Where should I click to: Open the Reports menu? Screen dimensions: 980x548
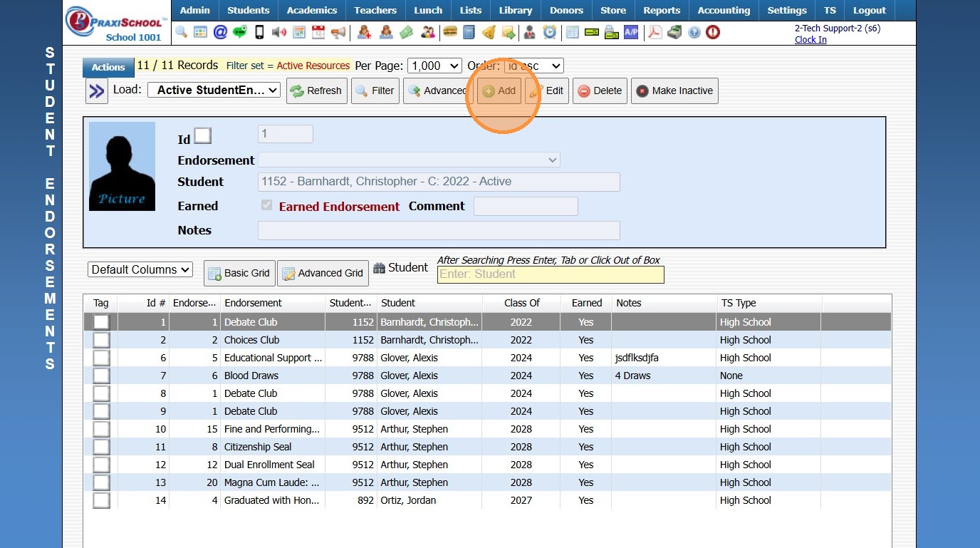click(661, 11)
